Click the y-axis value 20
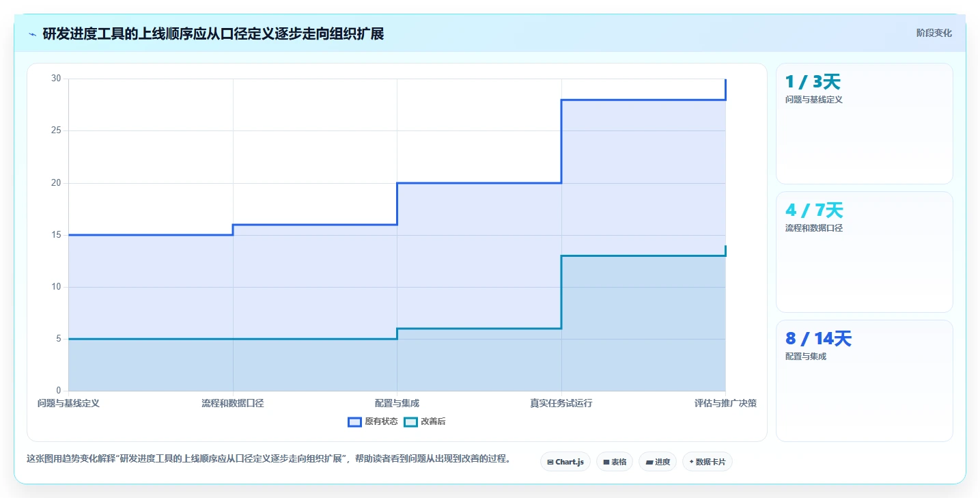980x498 pixels. (57, 183)
